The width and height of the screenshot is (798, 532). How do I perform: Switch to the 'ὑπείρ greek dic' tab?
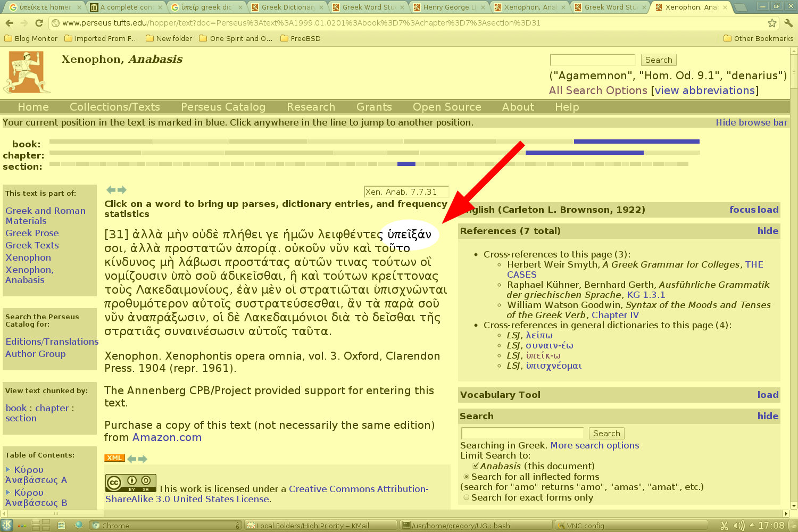[205, 7]
